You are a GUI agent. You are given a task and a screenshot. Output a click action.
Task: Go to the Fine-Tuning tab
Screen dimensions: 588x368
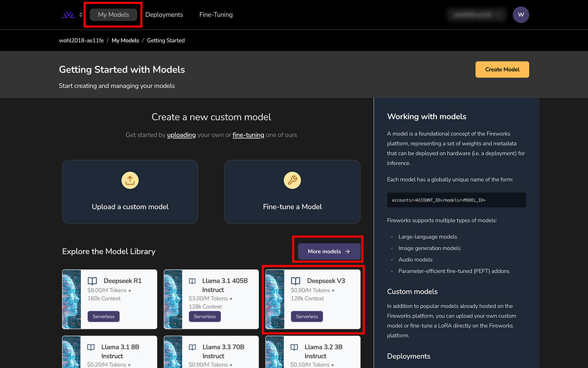pos(216,15)
